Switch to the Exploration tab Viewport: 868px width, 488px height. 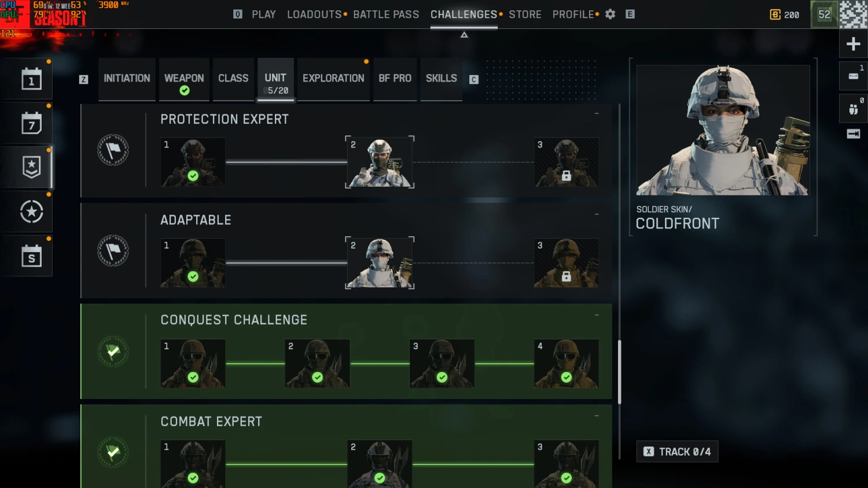pyautogui.click(x=333, y=79)
